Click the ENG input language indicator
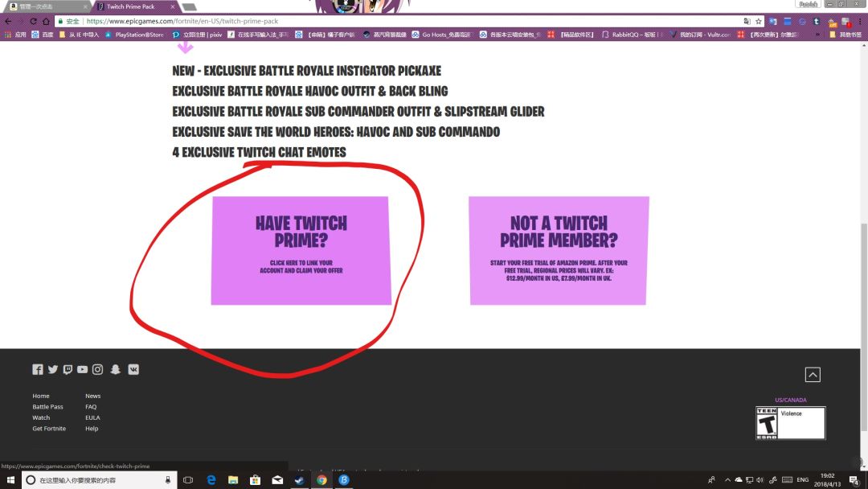This screenshot has width=868, height=489. click(x=803, y=480)
